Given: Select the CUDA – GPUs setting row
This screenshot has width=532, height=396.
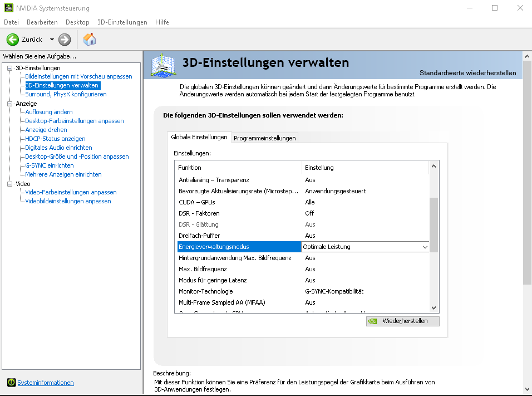Looking at the screenshot, I should (303, 202).
